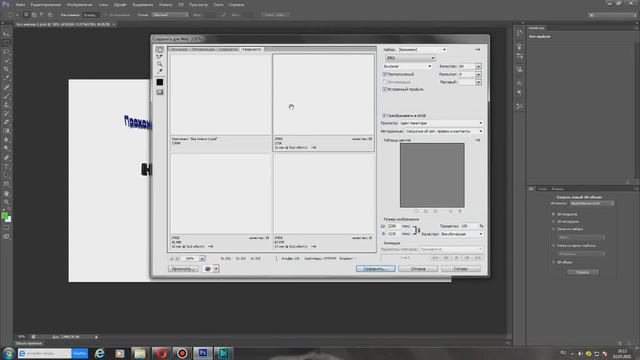Open the browser selection dropdown arrow

pos(216,269)
